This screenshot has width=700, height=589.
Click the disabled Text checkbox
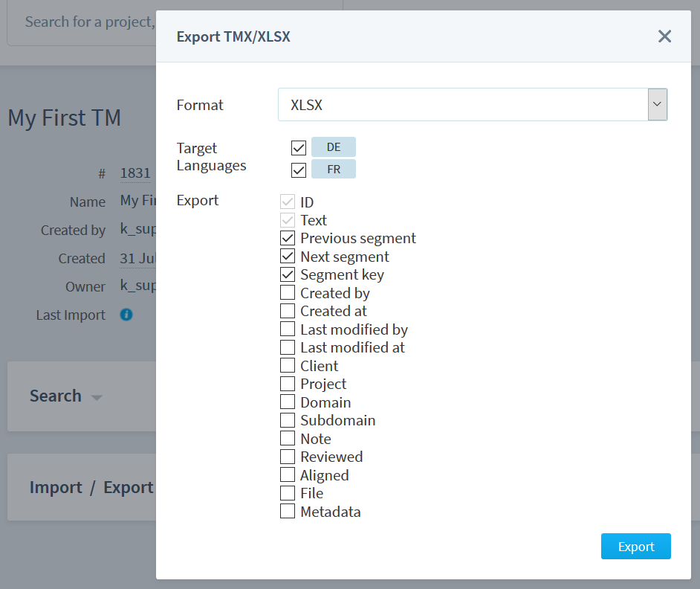click(x=288, y=220)
